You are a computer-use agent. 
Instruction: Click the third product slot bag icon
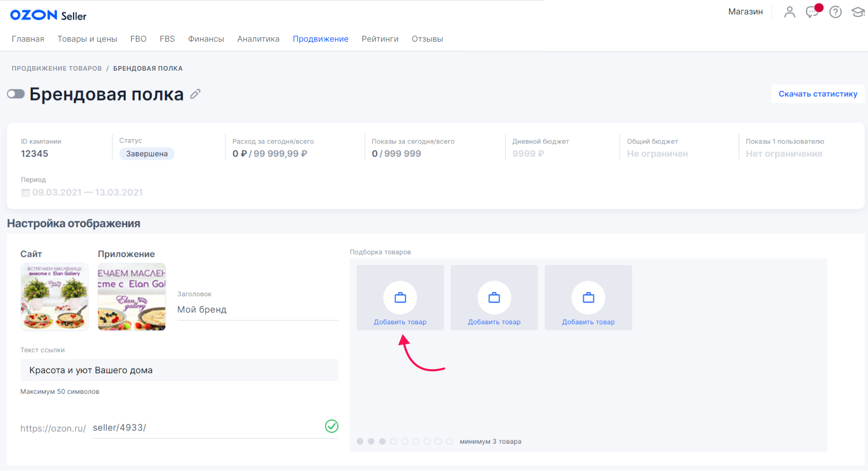click(588, 298)
